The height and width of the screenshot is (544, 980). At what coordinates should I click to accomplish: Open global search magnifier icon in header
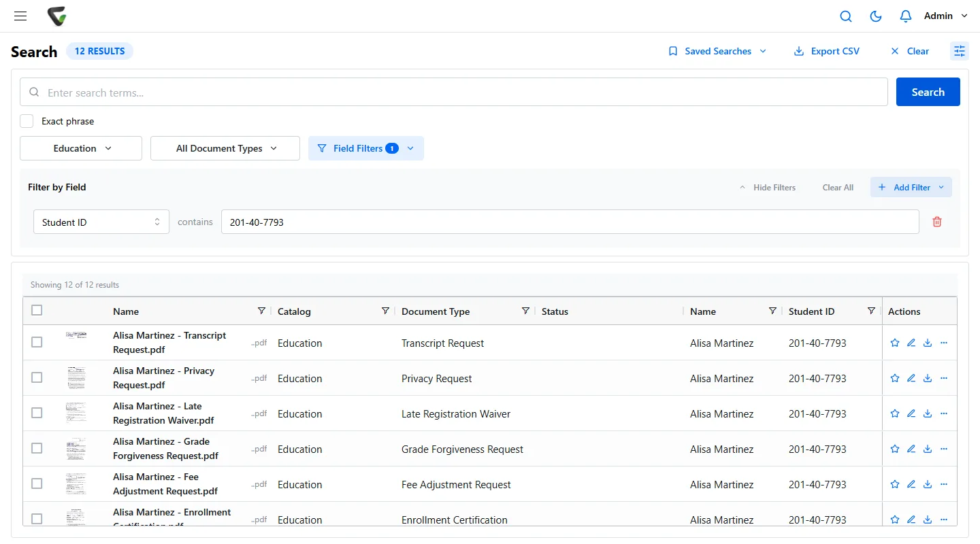point(846,16)
